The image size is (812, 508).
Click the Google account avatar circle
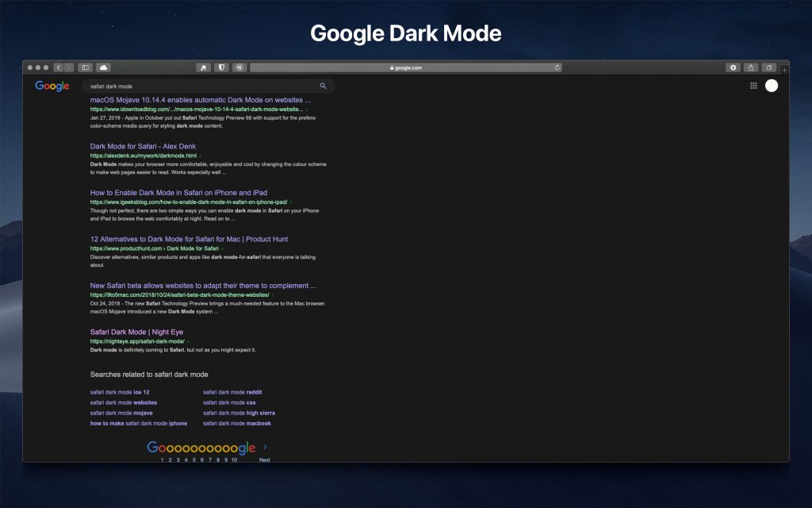772,86
